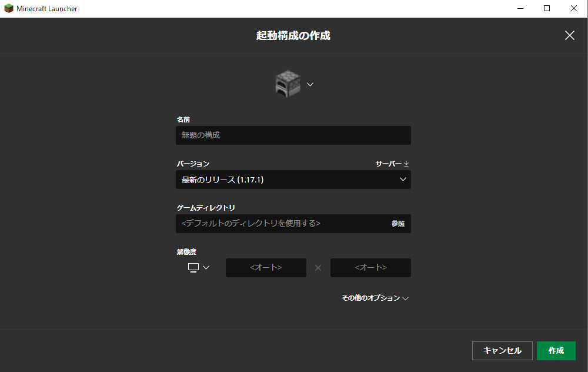Click the download arrow icon next to サーバー
The image size is (588, 372).
coord(406,163)
